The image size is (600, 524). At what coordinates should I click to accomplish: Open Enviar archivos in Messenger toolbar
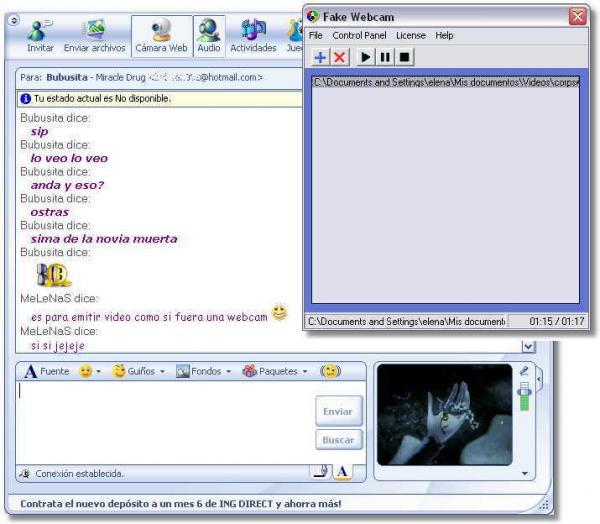coord(95,36)
